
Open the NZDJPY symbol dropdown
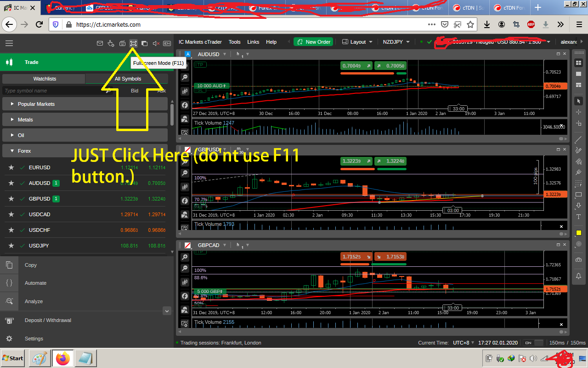396,42
